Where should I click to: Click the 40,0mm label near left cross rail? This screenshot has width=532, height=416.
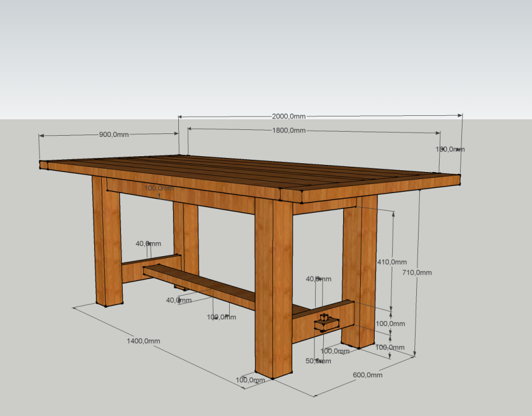pos(148,243)
